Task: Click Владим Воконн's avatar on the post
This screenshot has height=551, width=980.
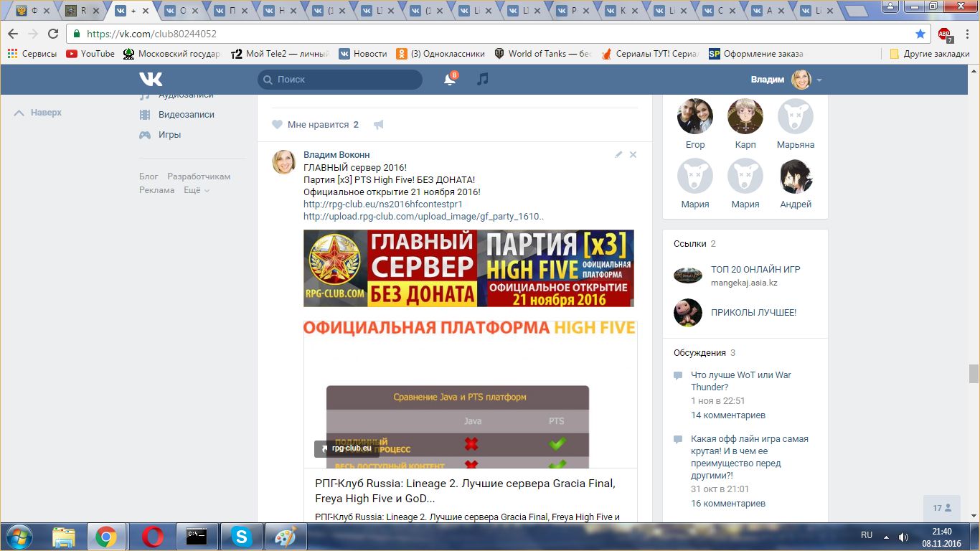Action: 283,162
